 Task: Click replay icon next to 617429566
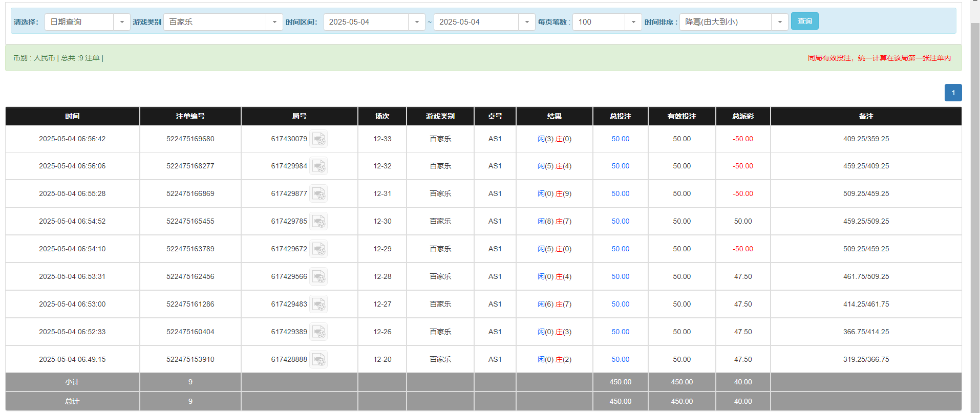point(318,277)
